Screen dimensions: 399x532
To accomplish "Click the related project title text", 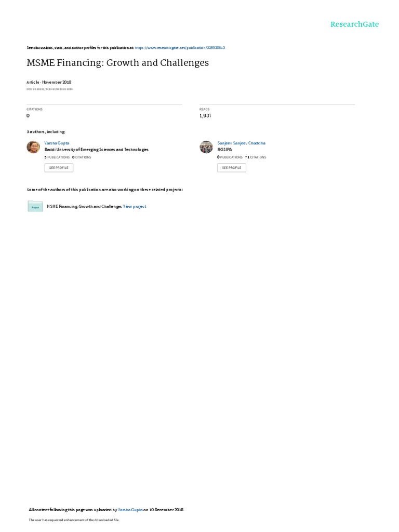I will tap(84, 206).
